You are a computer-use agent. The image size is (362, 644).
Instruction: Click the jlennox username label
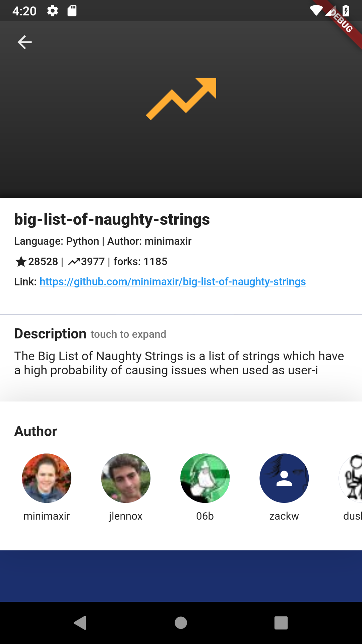(126, 516)
